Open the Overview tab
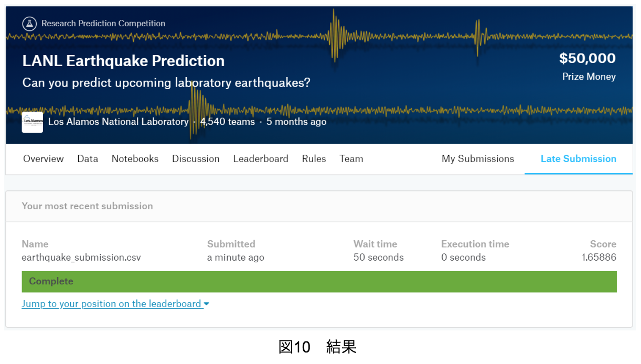 44,159
